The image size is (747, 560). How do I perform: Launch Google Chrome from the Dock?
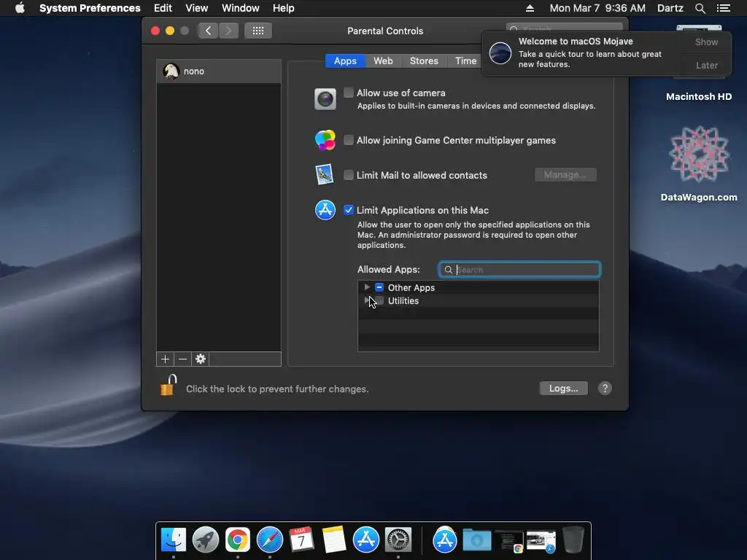coord(237,540)
